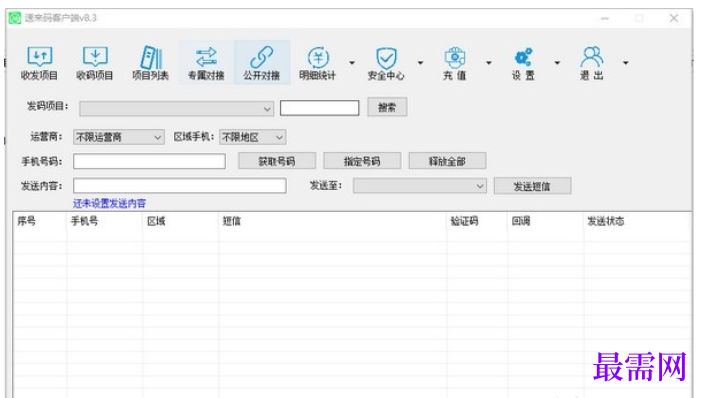This screenshot has height=398, width=705.
Task: Open the 明细统计 yen icon
Action: 317,63
